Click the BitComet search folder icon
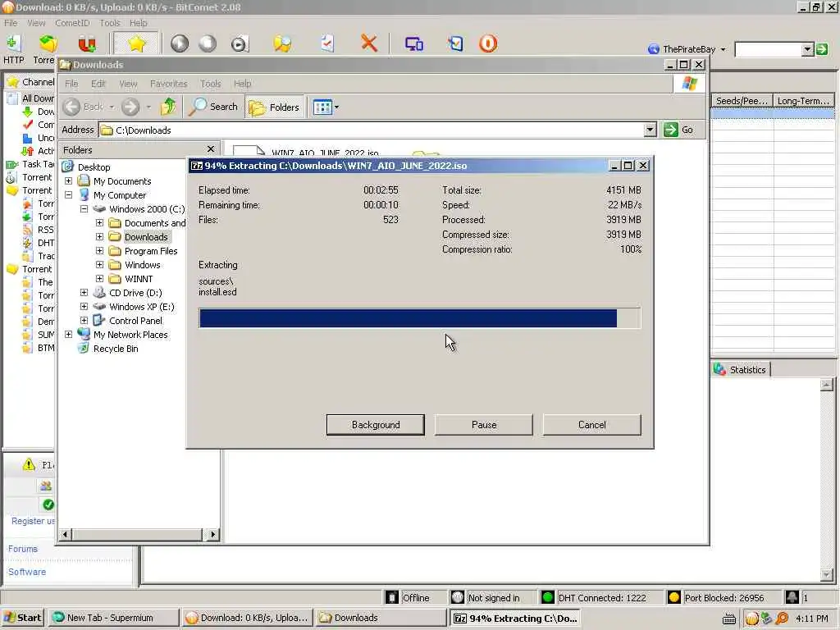The height and width of the screenshot is (630, 840). [282, 43]
